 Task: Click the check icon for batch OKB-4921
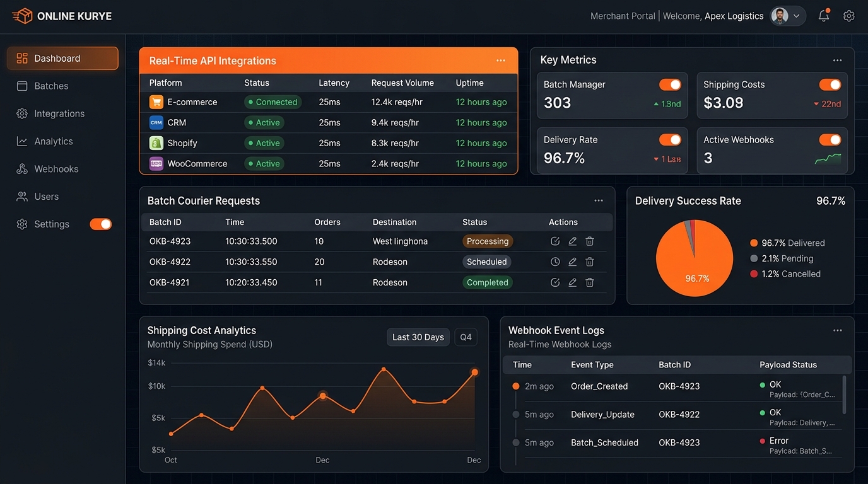[x=555, y=282]
